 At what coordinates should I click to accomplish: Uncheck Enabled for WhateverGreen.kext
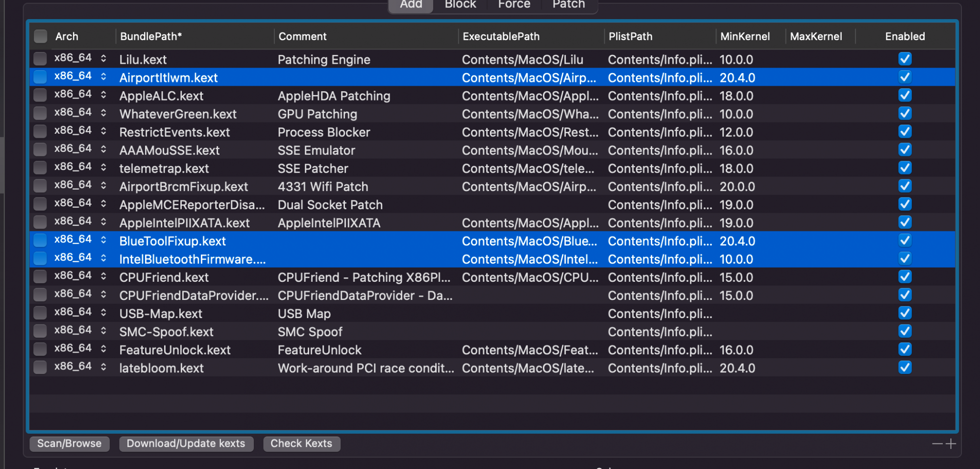coord(905,114)
